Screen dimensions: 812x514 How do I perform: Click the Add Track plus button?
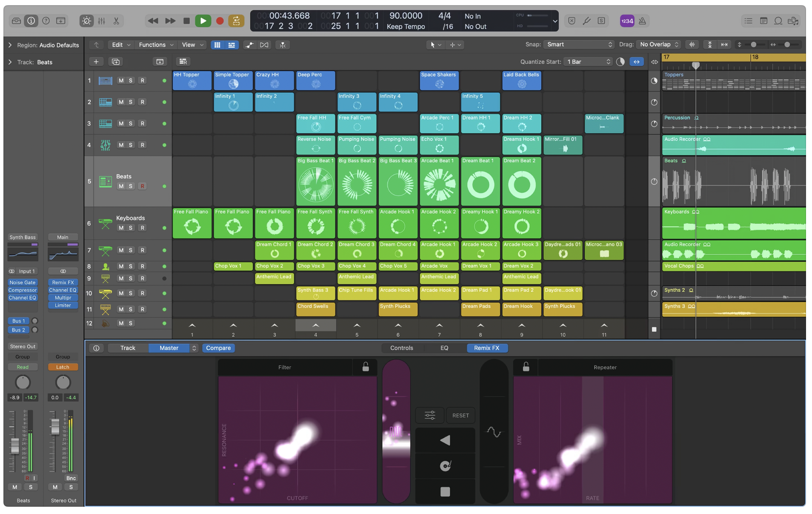pos(96,62)
